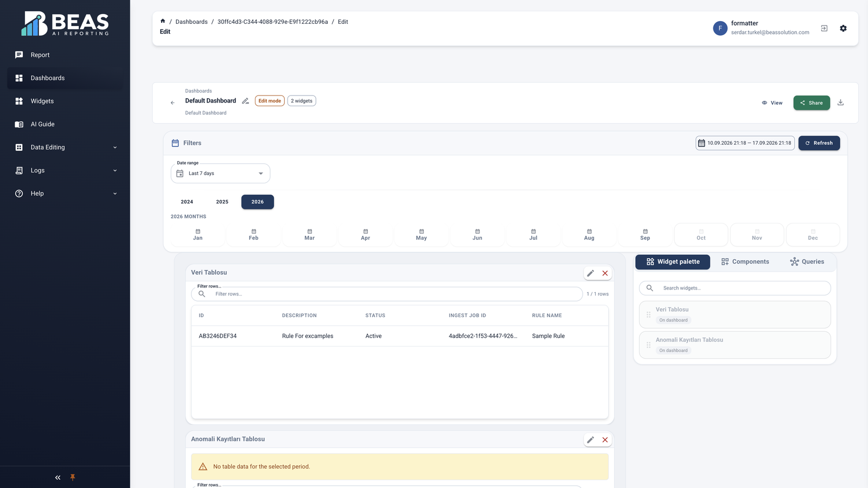Select the May month
The image size is (868, 488).
coord(422,235)
